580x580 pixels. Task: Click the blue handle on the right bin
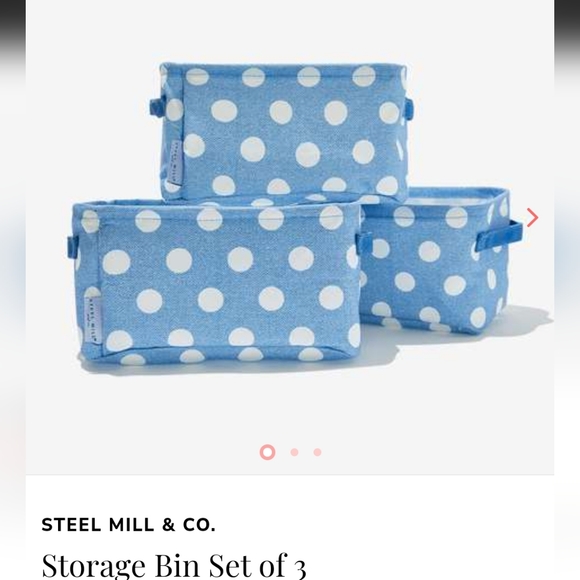point(499,235)
